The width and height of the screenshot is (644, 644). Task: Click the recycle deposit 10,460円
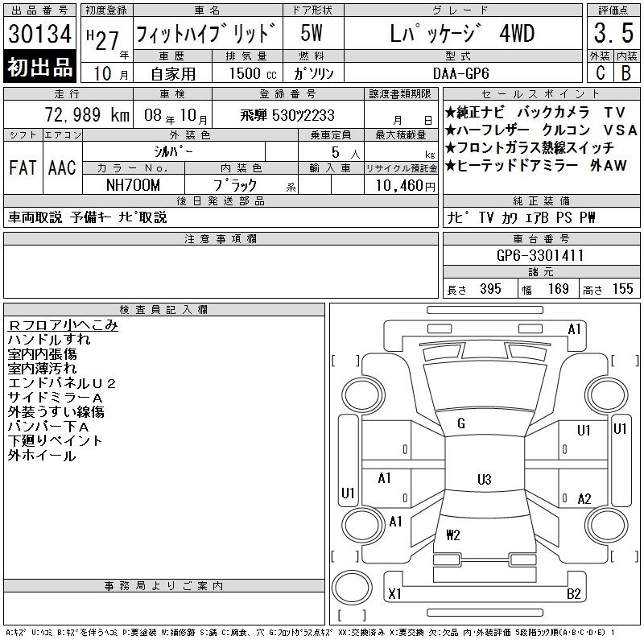point(401,185)
